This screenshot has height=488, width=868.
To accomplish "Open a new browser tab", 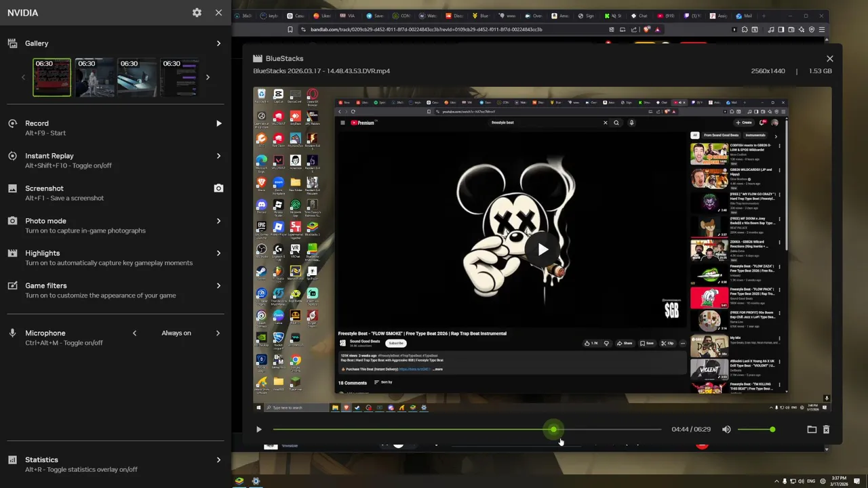I will (x=764, y=16).
